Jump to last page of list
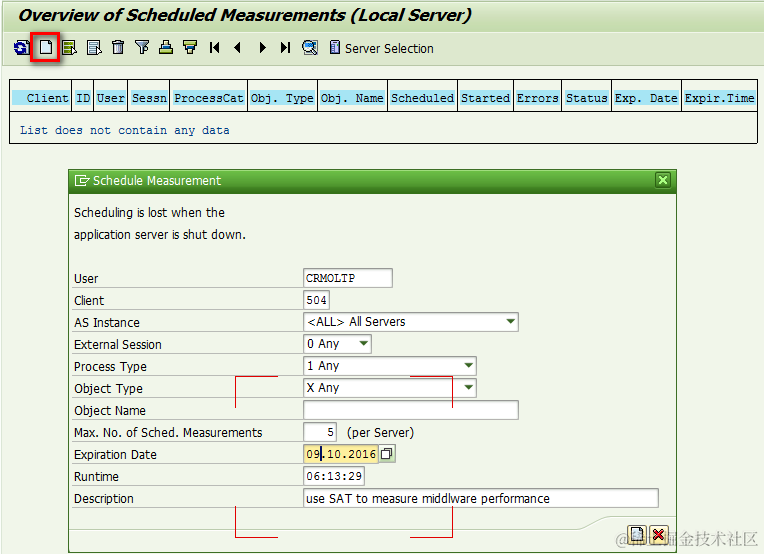Screen dimensions: 764x554 [286, 48]
